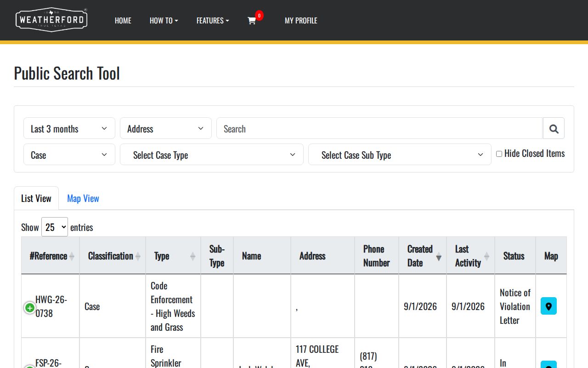Image resolution: width=588 pixels, height=368 pixels.
Task: Click reference HWG-26-0738 text
Action: [51, 306]
